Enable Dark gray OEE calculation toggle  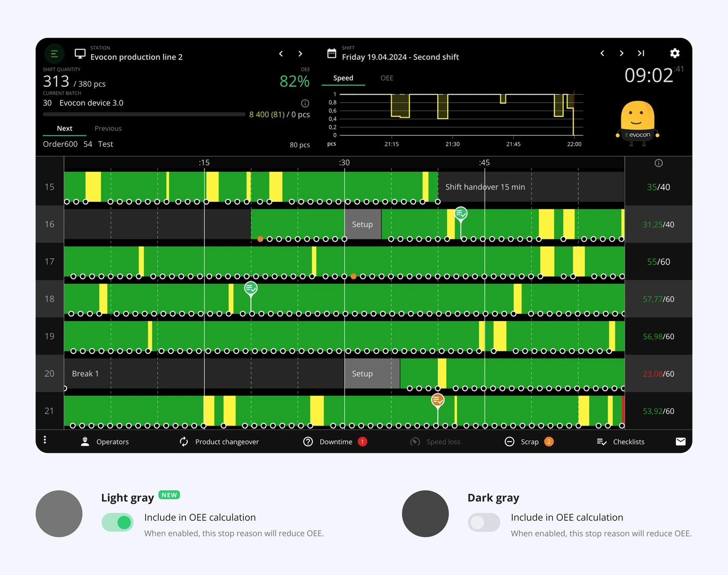(x=484, y=522)
